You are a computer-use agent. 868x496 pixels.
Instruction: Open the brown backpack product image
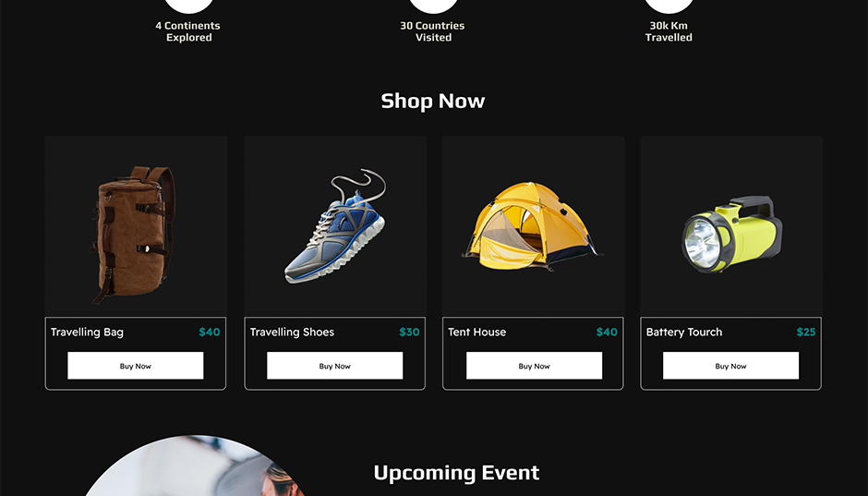coord(133,234)
